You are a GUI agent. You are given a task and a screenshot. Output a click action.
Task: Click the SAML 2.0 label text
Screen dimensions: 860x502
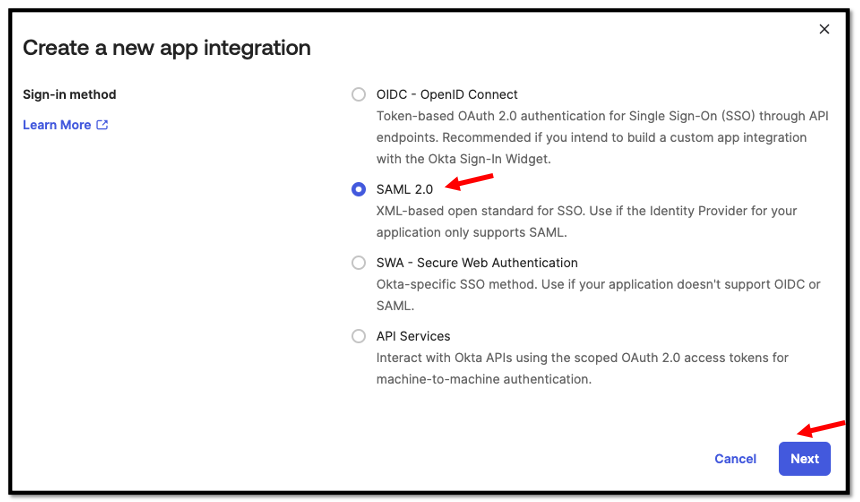coord(404,189)
